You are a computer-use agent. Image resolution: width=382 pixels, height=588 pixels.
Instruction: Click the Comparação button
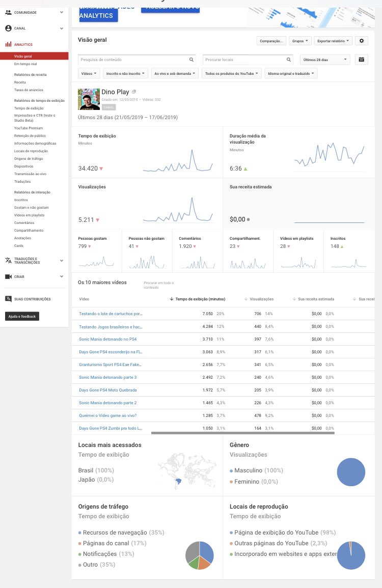tap(271, 41)
